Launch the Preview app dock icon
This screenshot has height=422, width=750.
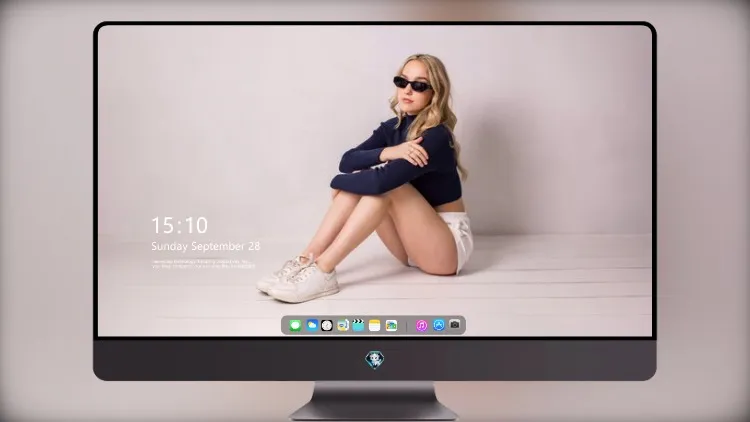342,325
